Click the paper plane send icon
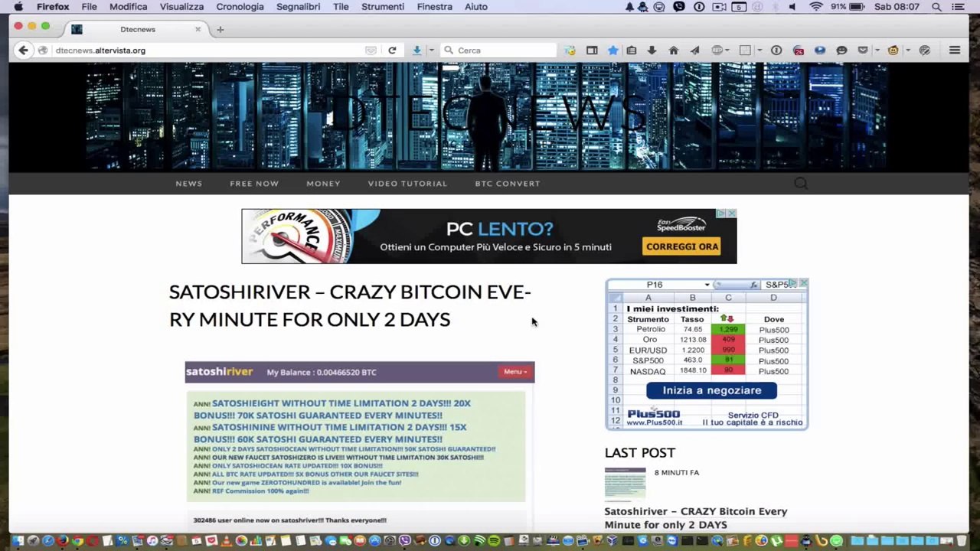The height and width of the screenshot is (551, 980). pos(694,51)
